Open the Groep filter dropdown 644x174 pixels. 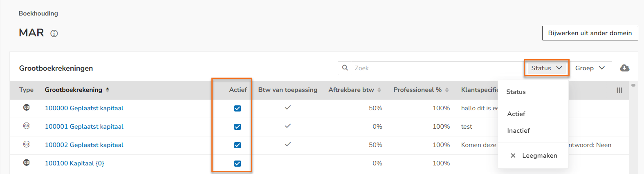tap(590, 68)
